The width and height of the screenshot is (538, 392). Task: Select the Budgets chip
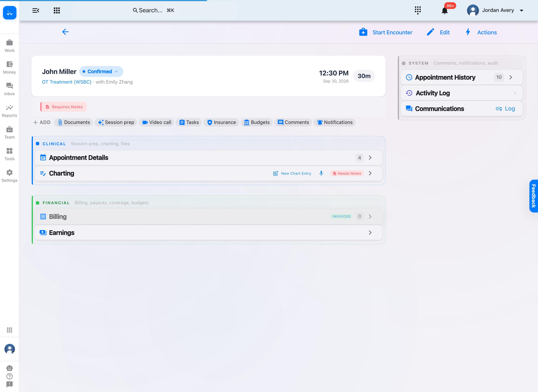[x=257, y=122]
